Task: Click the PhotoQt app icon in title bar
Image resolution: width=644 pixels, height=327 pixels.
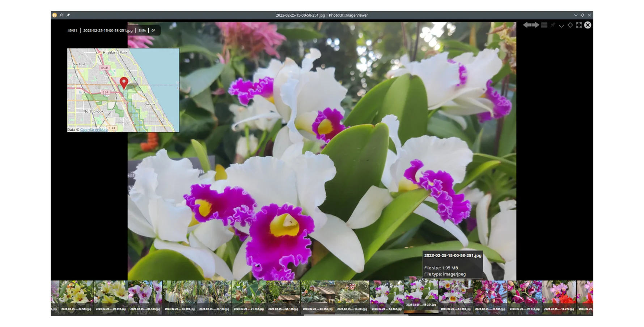Action: click(55, 15)
